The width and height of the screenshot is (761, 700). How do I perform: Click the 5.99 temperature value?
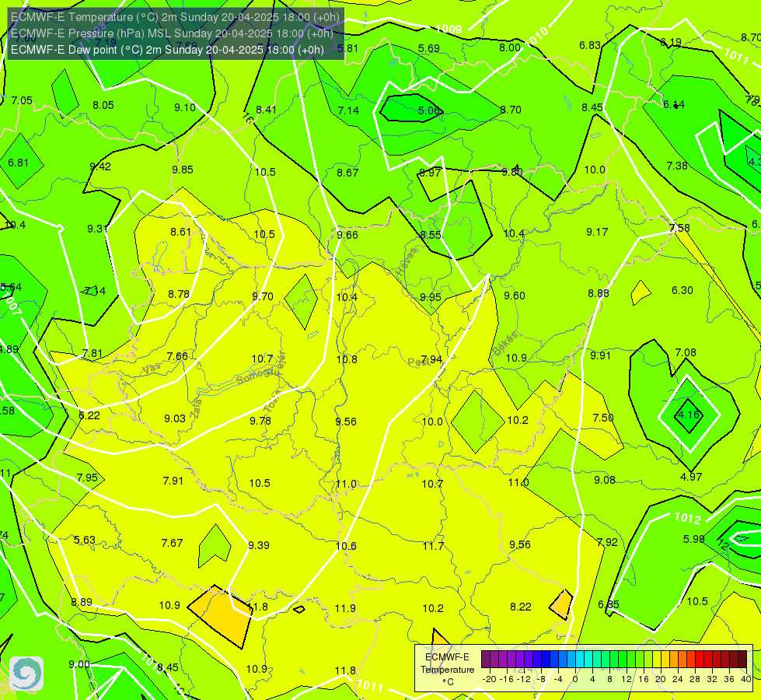693,539
